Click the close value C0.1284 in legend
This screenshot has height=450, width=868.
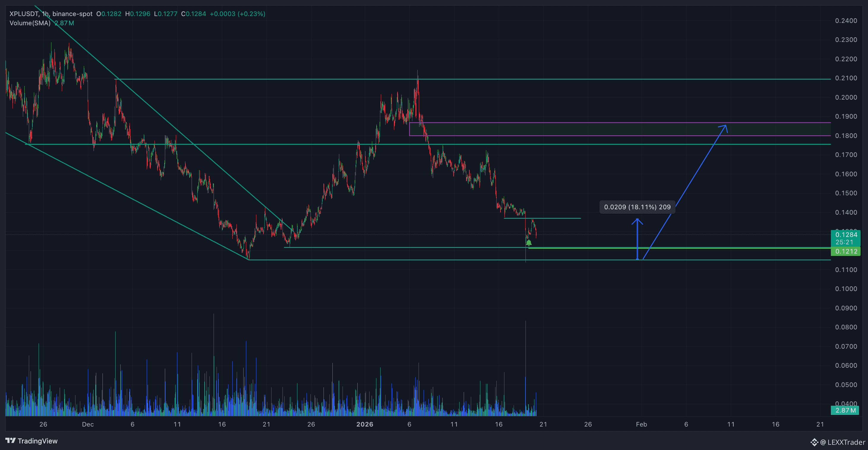click(x=194, y=14)
